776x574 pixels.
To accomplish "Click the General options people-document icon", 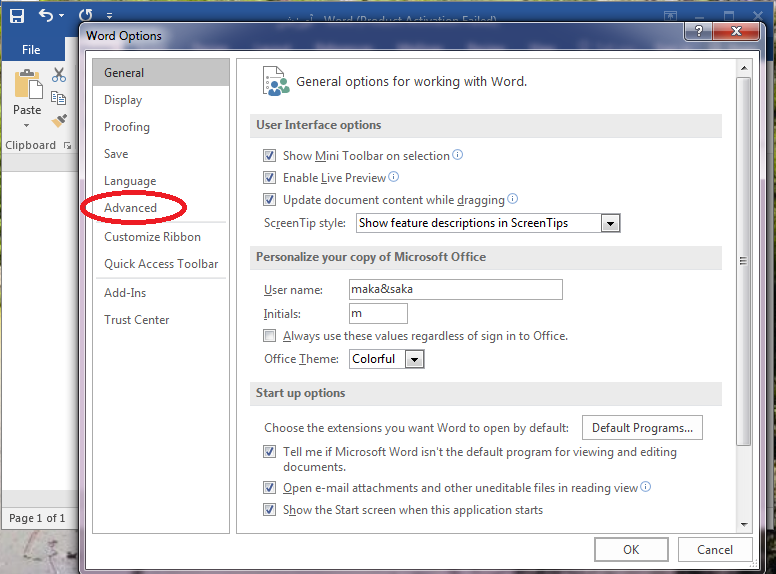I will click(276, 81).
